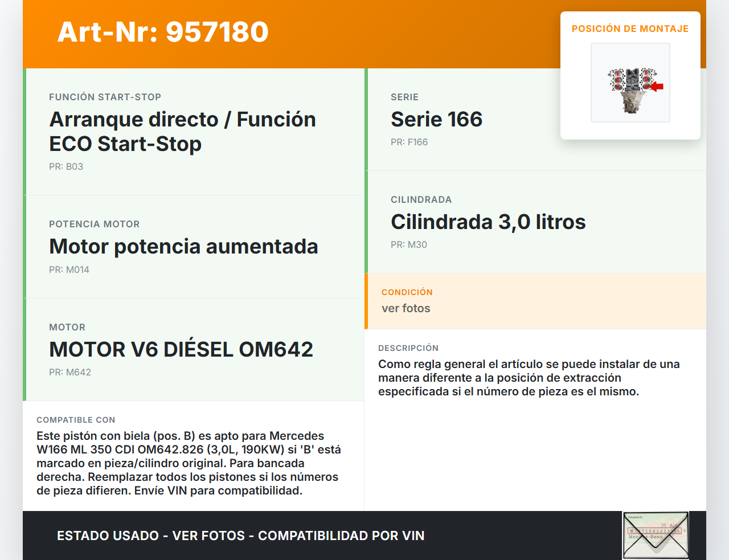Click the Serie 166 value
Image resolution: width=729 pixels, height=560 pixels.
tap(436, 119)
